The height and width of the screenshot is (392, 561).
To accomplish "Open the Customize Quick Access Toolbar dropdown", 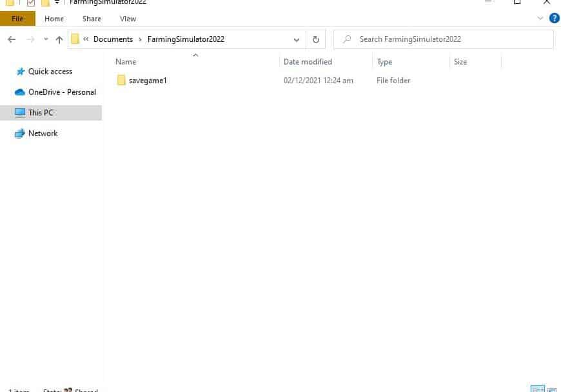I will [x=57, y=3].
